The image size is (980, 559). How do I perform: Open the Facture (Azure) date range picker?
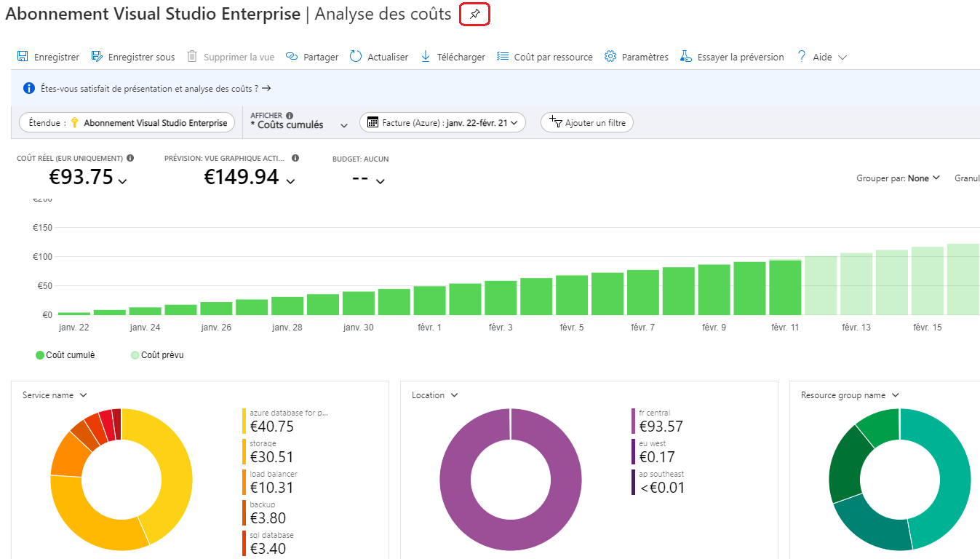coord(442,123)
